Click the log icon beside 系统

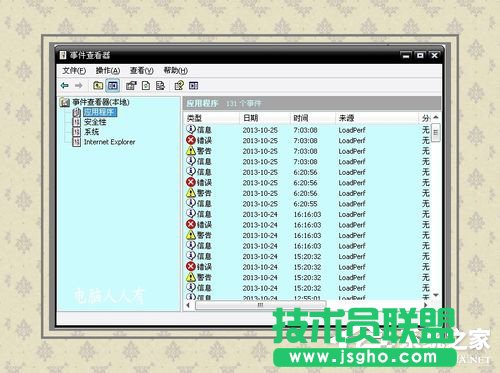pos(77,132)
